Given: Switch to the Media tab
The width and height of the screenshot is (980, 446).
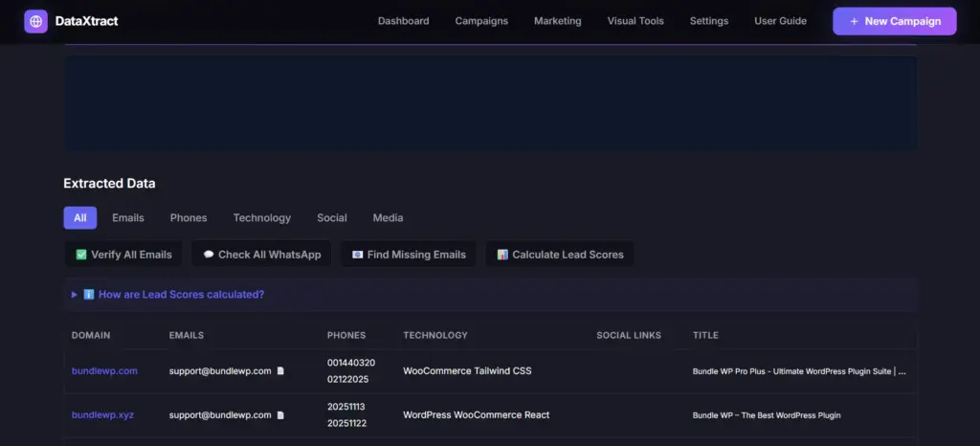Looking at the screenshot, I should (x=389, y=218).
